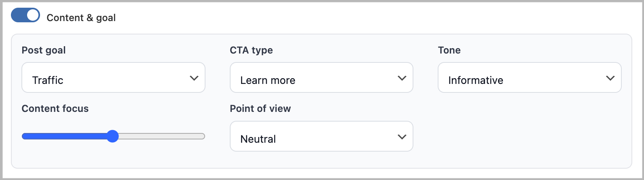Click the Tone field label
The height and width of the screenshot is (180, 644).
[x=449, y=50]
